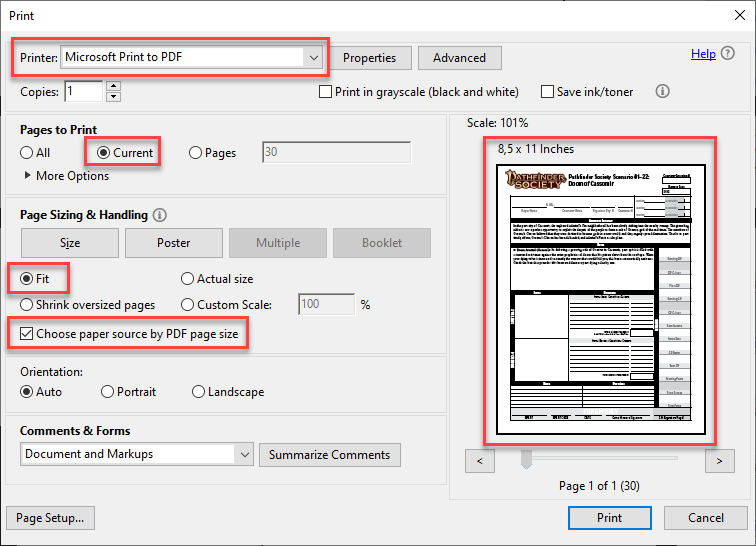Enable Print in grayscale checkbox
Screen dimensions: 756x546
tap(325, 92)
